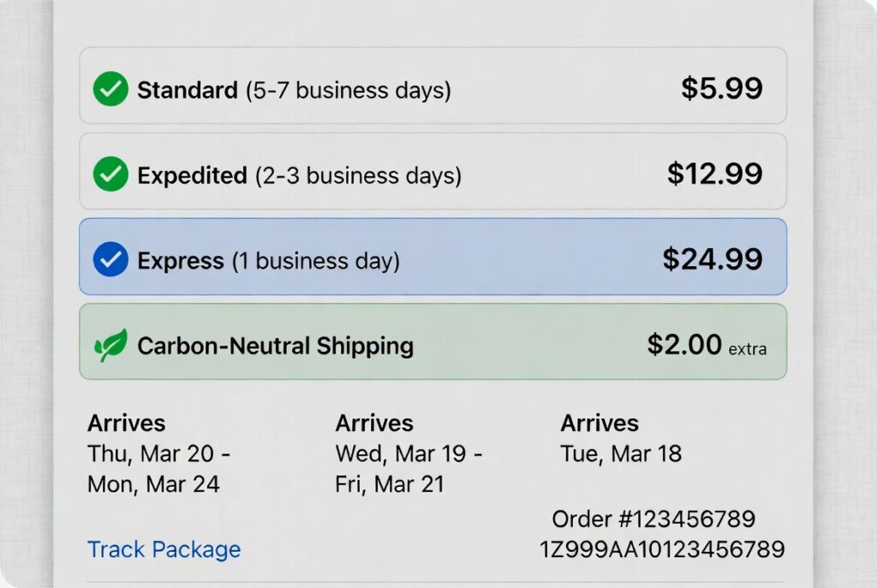Click the $12.99 Expedited shipping price
Screen dimensions: 877x588
point(714,174)
